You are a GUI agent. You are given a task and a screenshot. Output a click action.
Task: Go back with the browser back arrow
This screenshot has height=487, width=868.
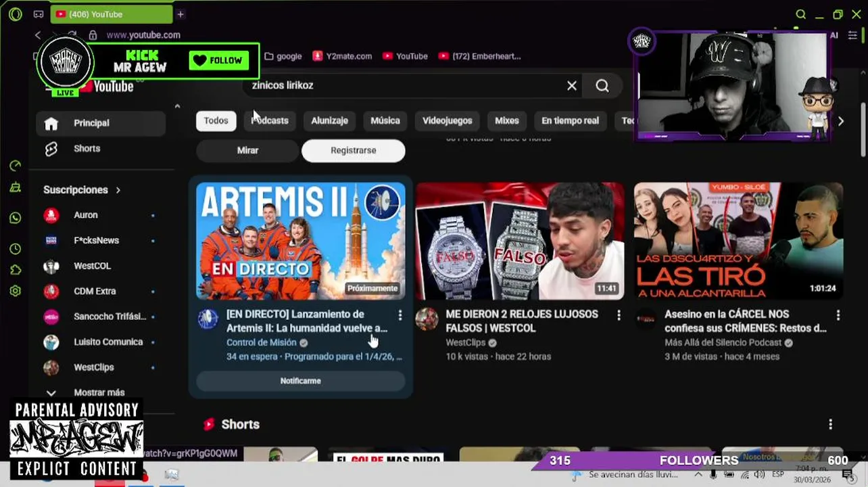(x=38, y=35)
